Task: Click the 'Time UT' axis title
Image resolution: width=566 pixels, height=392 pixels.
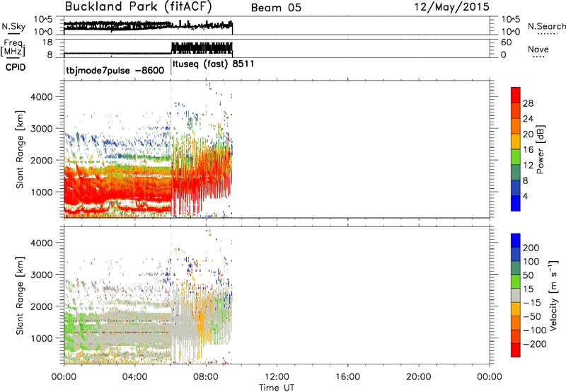Action: tap(277, 388)
